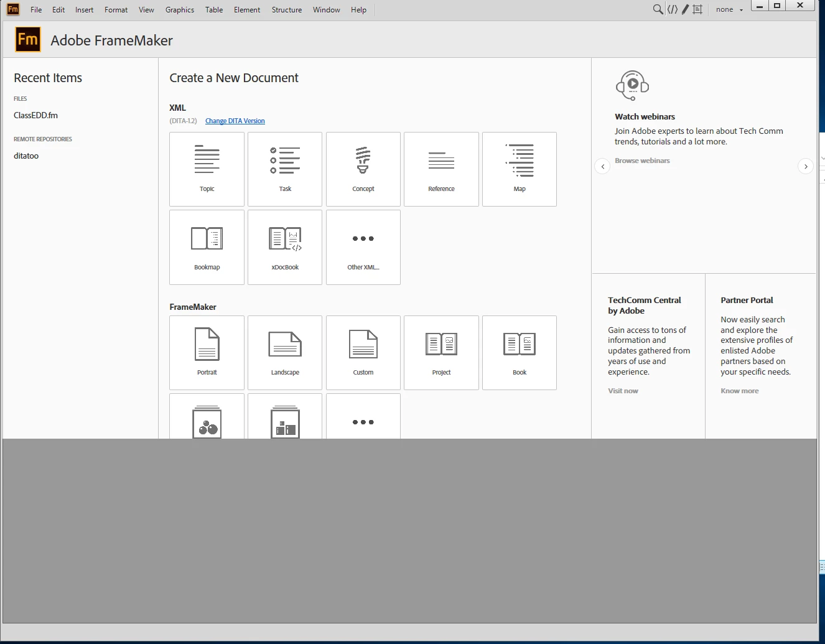The image size is (825, 644).
Task: Create a new DITA Map
Action: click(520, 169)
